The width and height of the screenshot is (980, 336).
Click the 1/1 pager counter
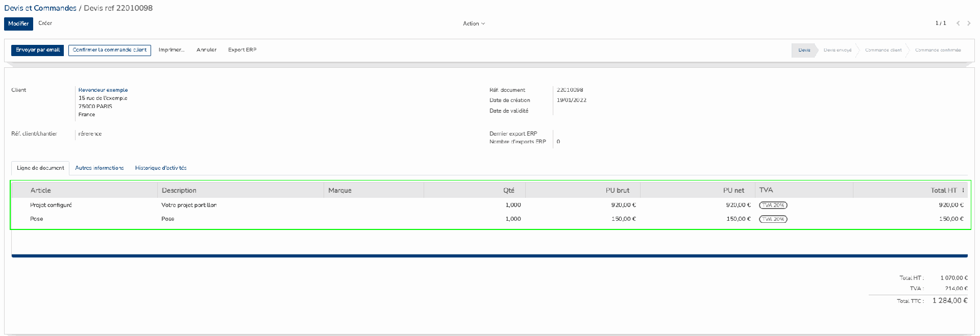[x=941, y=23]
